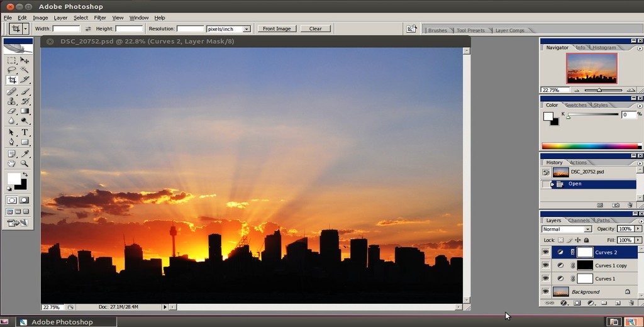The image size is (644, 327).
Task: Click the Front Image button
Action: click(x=277, y=29)
